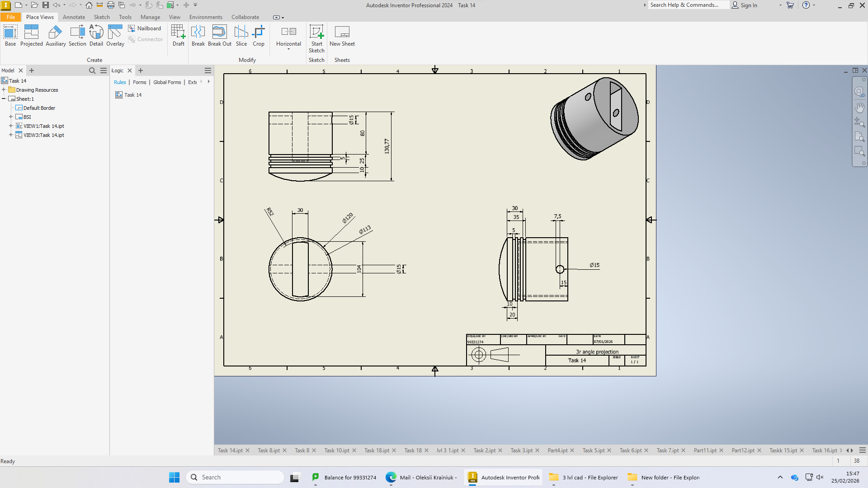This screenshot has width=868, height=488.
Task: Choose the Projected view tool
Action: point(32,36)
